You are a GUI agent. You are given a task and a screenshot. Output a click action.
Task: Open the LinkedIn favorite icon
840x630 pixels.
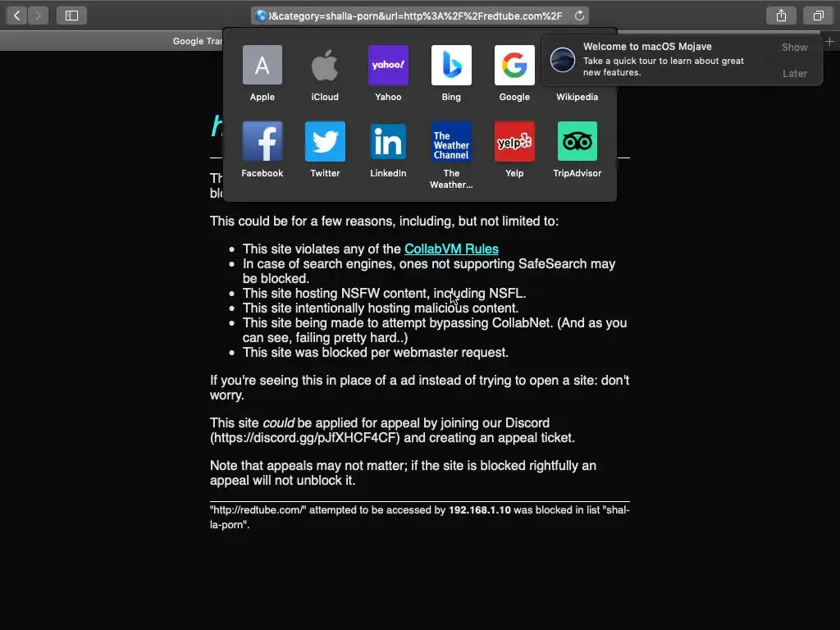click(388, 141)
